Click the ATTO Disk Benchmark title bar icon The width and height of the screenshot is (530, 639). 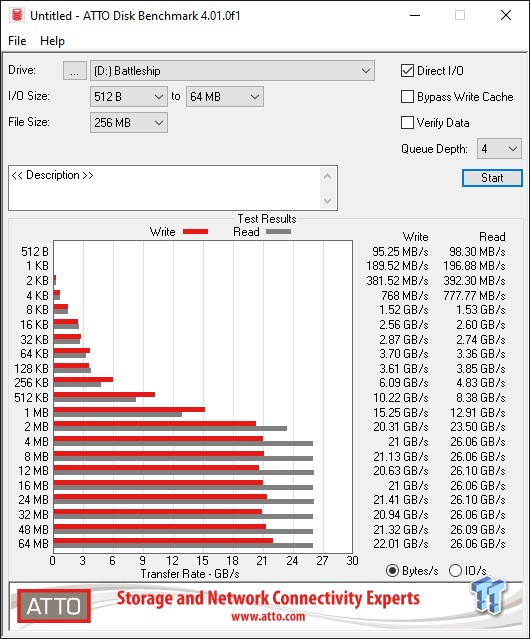17,15
